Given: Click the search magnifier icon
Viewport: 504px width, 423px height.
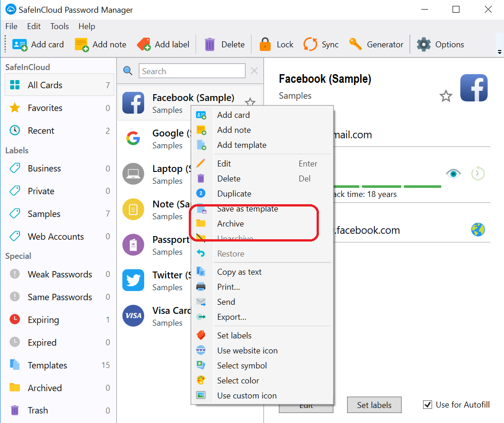Looking at the screenshot, I should click(128, 70).
